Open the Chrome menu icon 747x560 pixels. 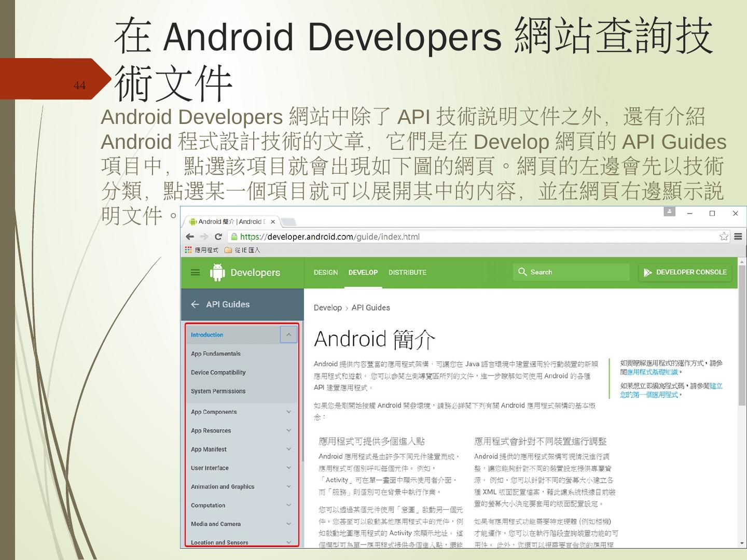click(738, 237)
